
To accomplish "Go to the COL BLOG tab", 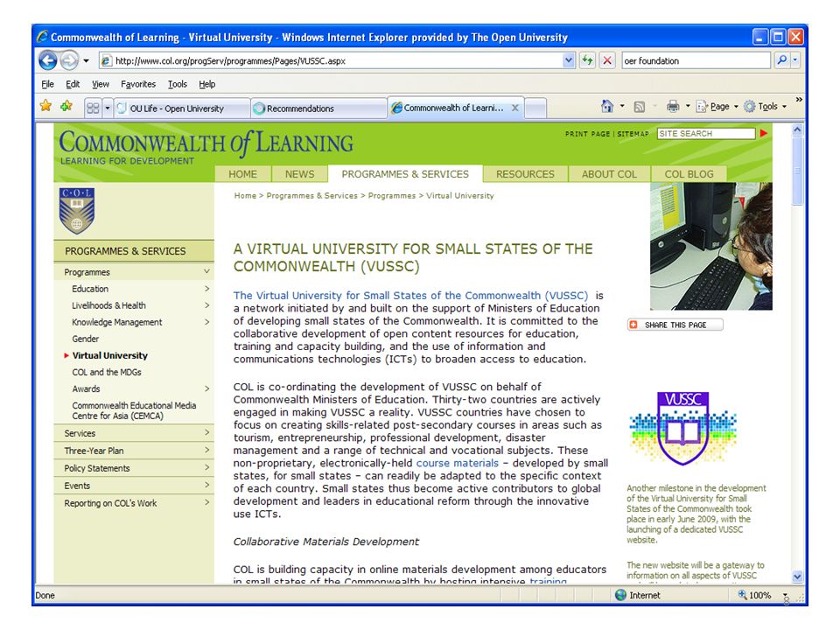I will tap(689, 174).
